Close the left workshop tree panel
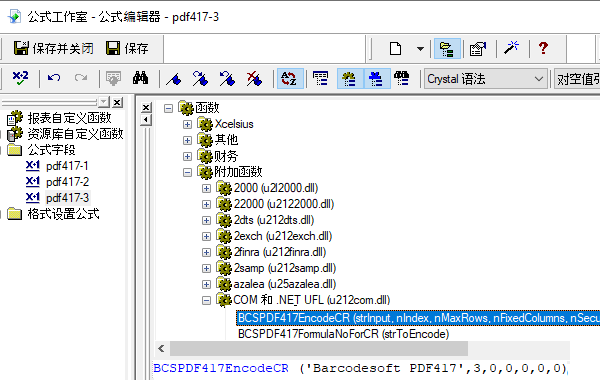 (x=117, y=102)
